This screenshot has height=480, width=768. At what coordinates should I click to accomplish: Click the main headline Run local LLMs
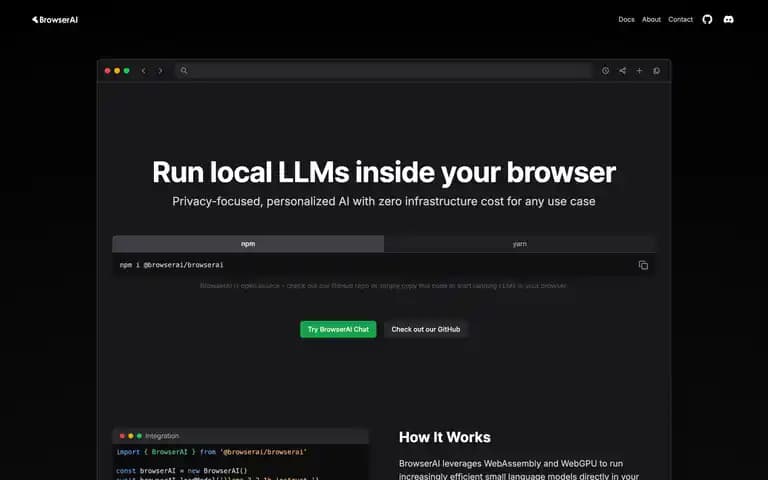384,172
